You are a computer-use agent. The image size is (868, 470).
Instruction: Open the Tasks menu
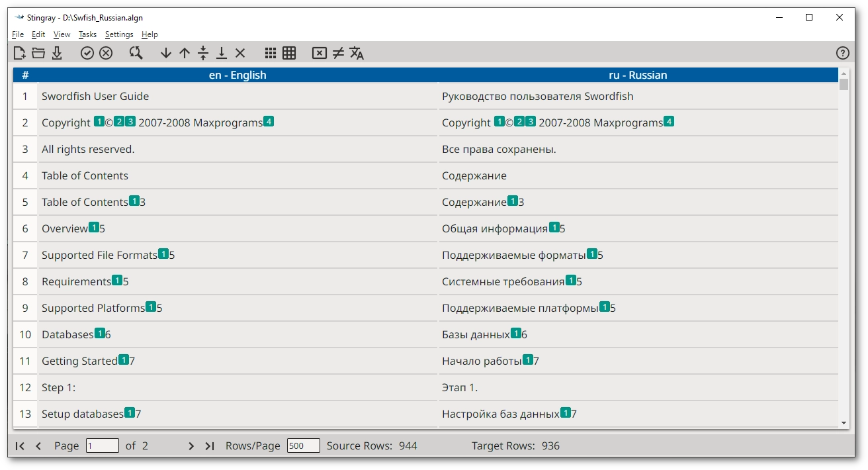87,34
